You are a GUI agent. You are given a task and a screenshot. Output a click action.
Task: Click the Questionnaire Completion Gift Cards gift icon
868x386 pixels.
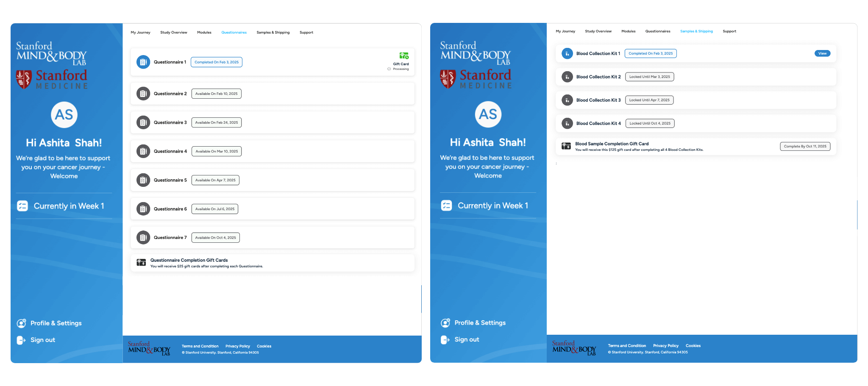tap(140, 262)
